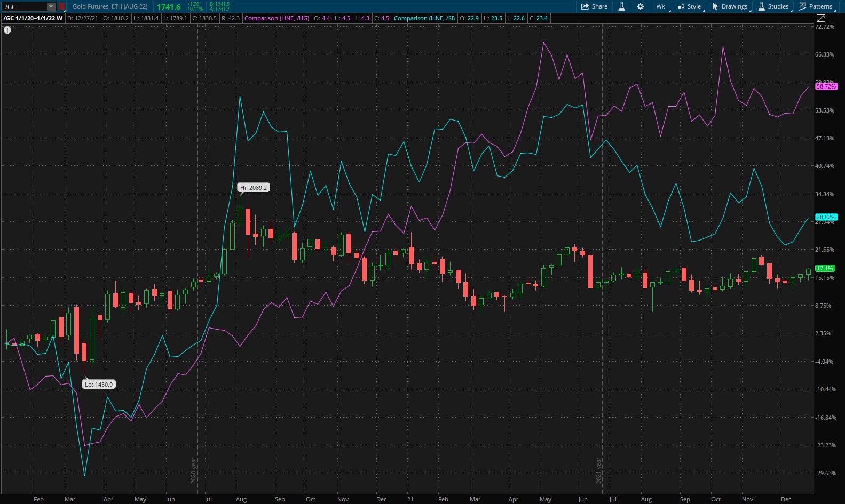
Task: Click the H: 1831.4 high value
Action: (146, 18)
